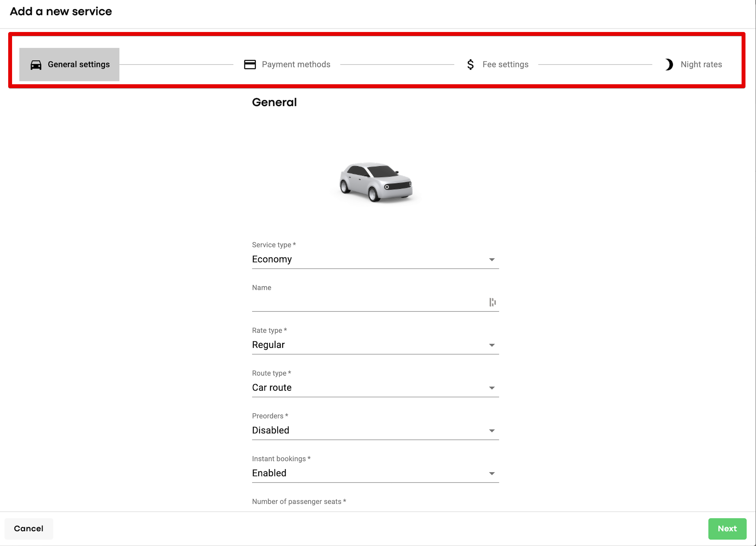Click the Service type dropdown arrow
756x546 pixels.
point(492,260)
